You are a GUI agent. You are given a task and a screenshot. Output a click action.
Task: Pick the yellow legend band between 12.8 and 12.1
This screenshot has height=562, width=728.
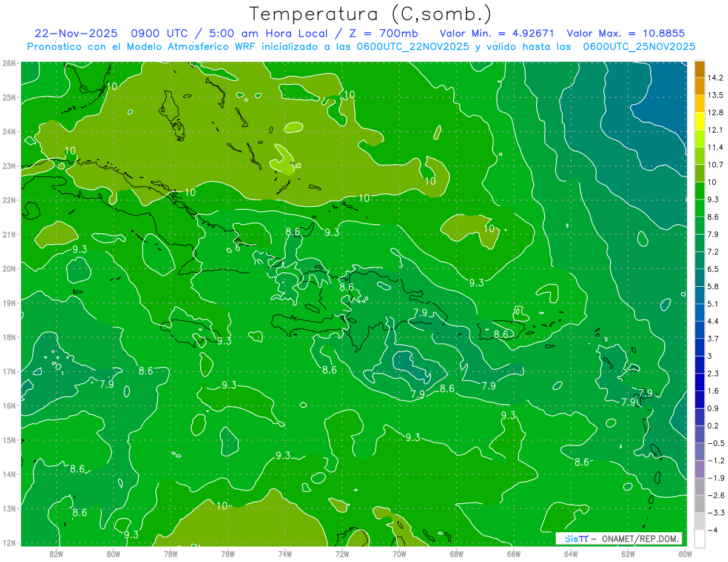(699, 122)
